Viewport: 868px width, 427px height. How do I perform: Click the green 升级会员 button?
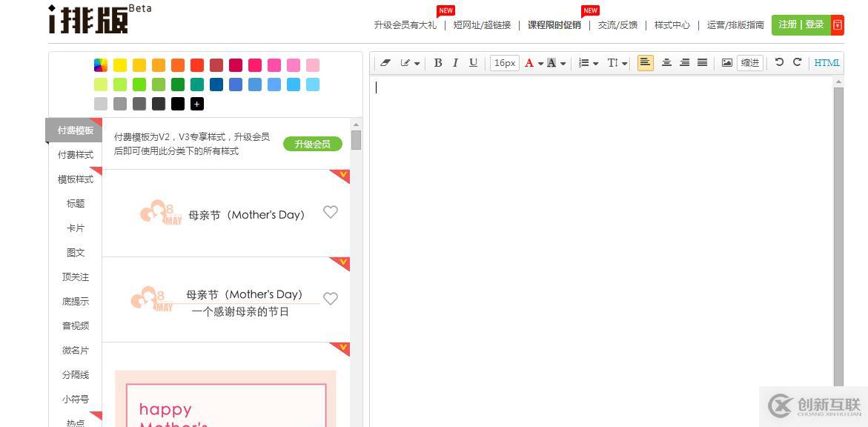(313, 144)
